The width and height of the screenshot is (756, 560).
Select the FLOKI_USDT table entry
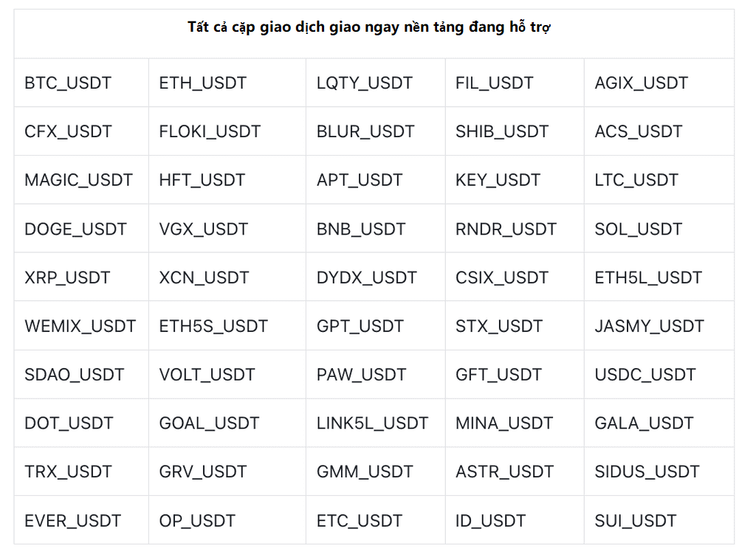[227, 131]
